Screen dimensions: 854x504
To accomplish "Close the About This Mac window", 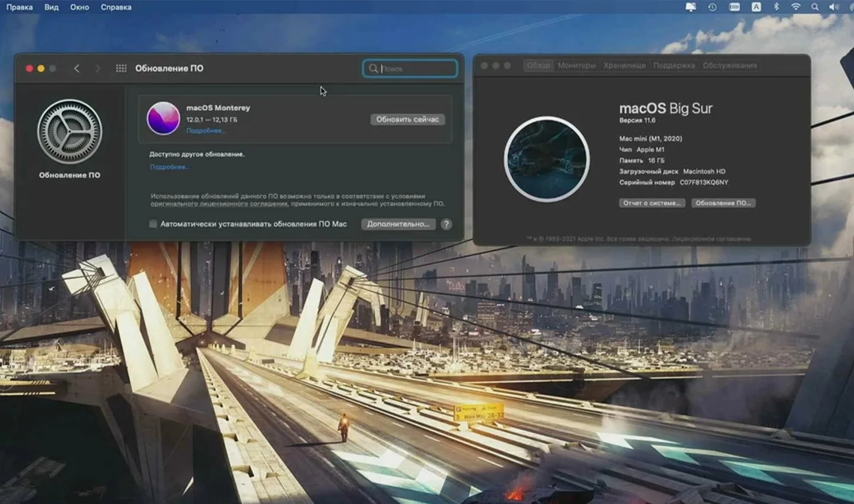I will click(484, 65).
